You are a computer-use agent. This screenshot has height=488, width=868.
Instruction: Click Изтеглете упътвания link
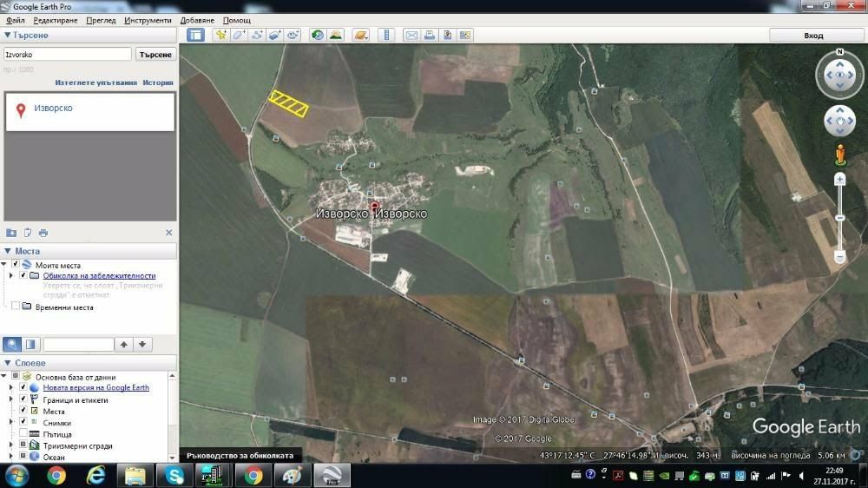(x=95, y=82)
